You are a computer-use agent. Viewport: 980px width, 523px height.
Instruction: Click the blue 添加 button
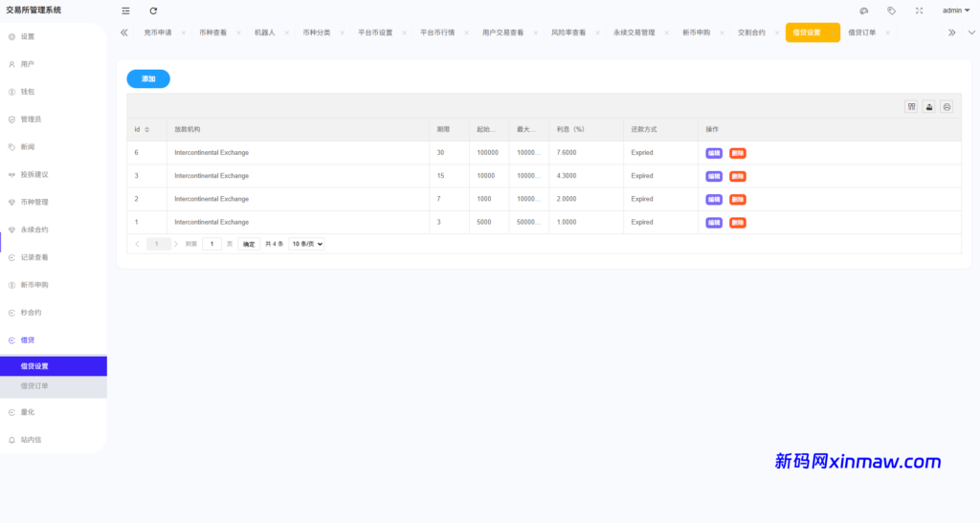[x=148, y=79]
